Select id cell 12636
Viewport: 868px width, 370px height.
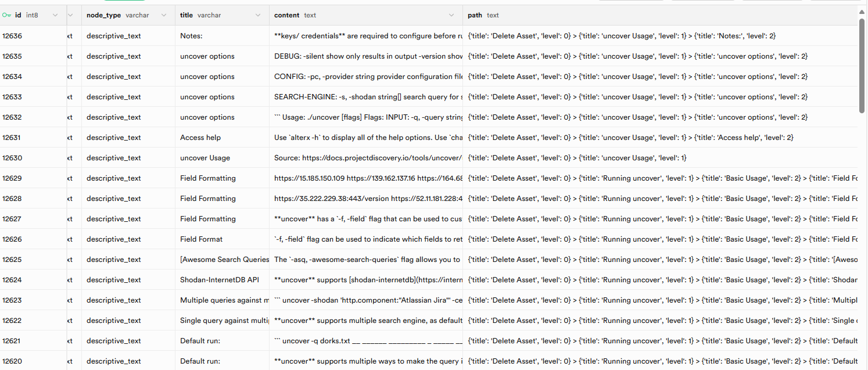[x=33, y=36]
